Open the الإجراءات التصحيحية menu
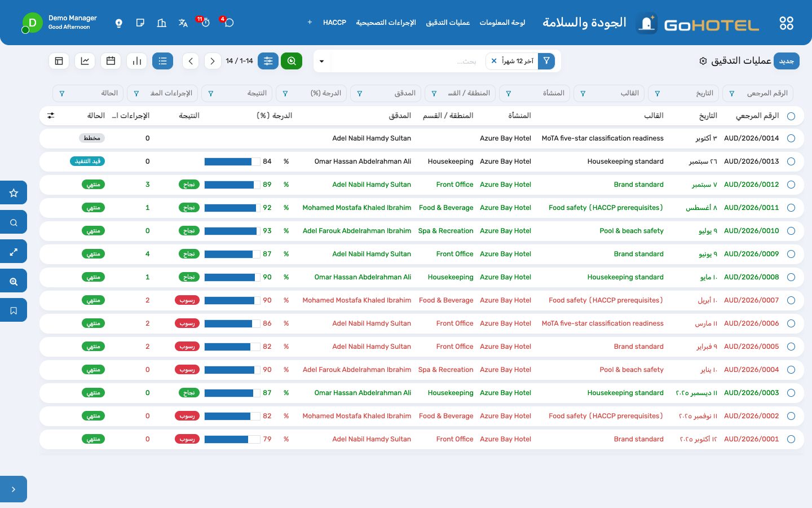The width and height of the screenshot is (812, 508). [x=386, y=23]
